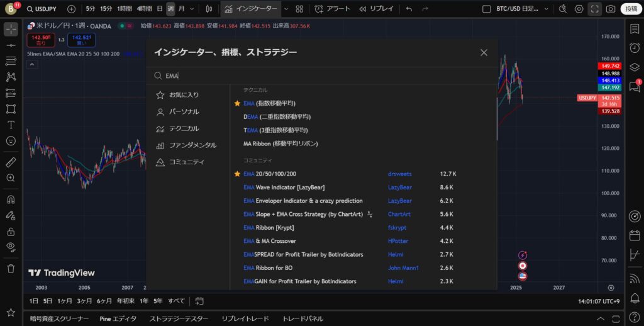This screenshot has height=326, width=644.
Task: Take a chart snapshot with camera icon
Action: pos(611,9)
